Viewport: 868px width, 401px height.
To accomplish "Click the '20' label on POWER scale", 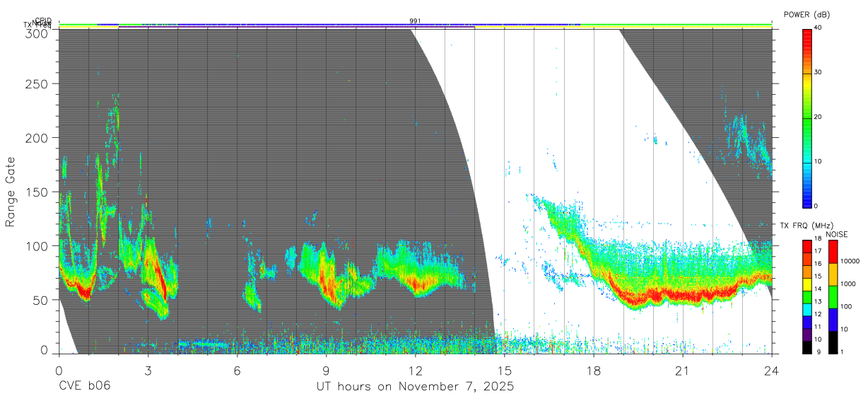I will [819, 117].
